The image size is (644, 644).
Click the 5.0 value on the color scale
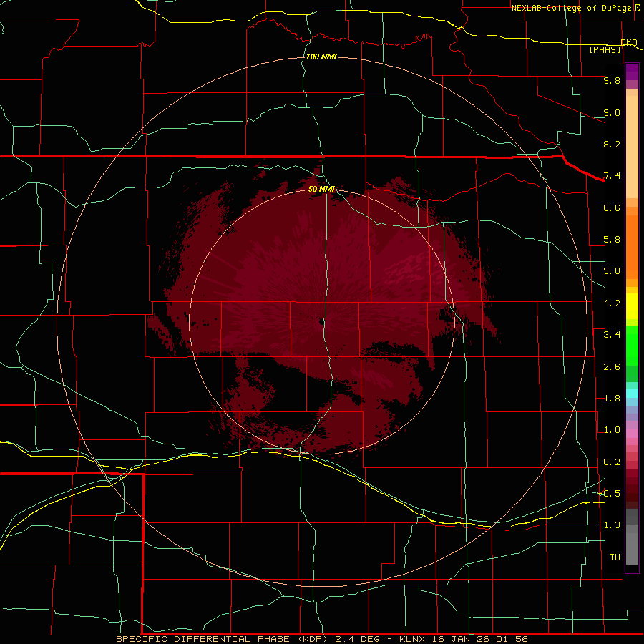click(612, 271)
